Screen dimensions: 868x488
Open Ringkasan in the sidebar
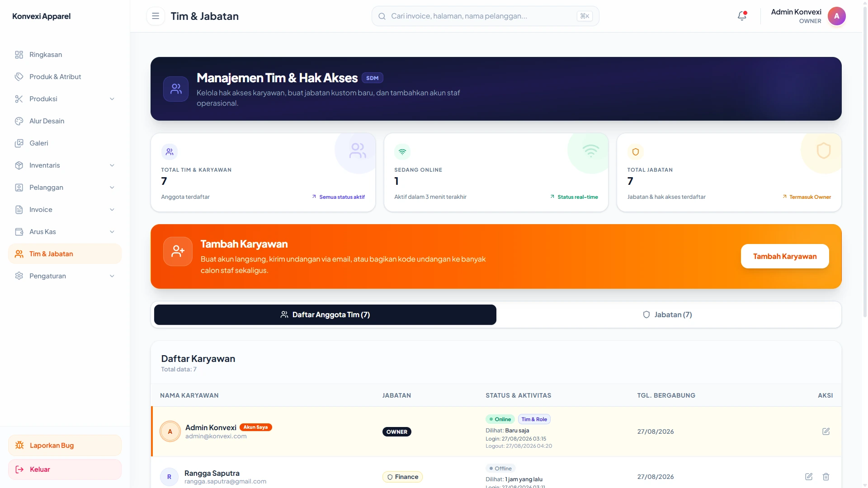[x=65, y=55]
